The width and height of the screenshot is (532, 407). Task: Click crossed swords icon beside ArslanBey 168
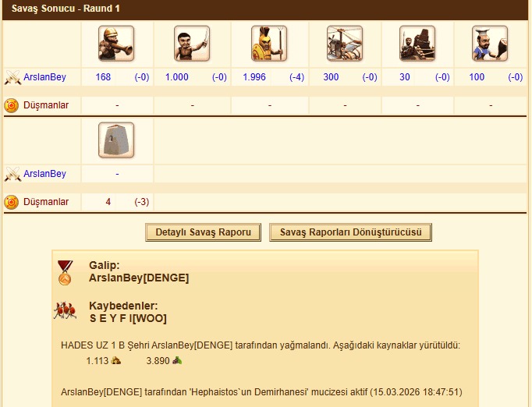(12, 77)
